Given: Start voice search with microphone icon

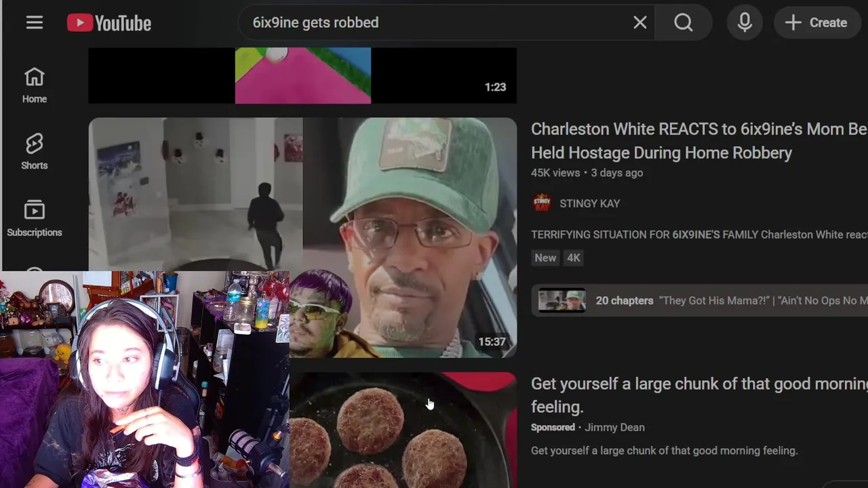Looking at the screenshot, I should pos(745,22).
